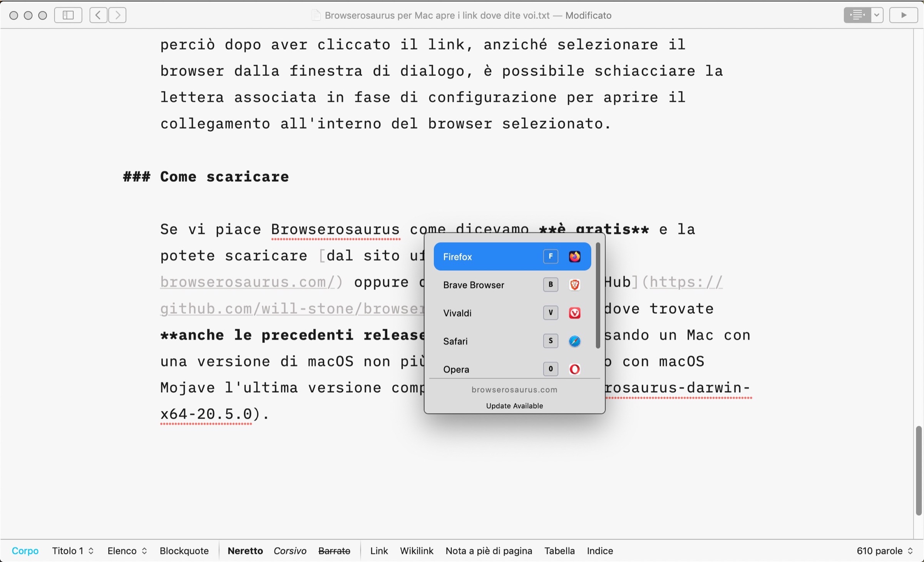This screenshot has width=924, height=562.
Task: Click the Firefox app icon
Action: coord(574,256)
